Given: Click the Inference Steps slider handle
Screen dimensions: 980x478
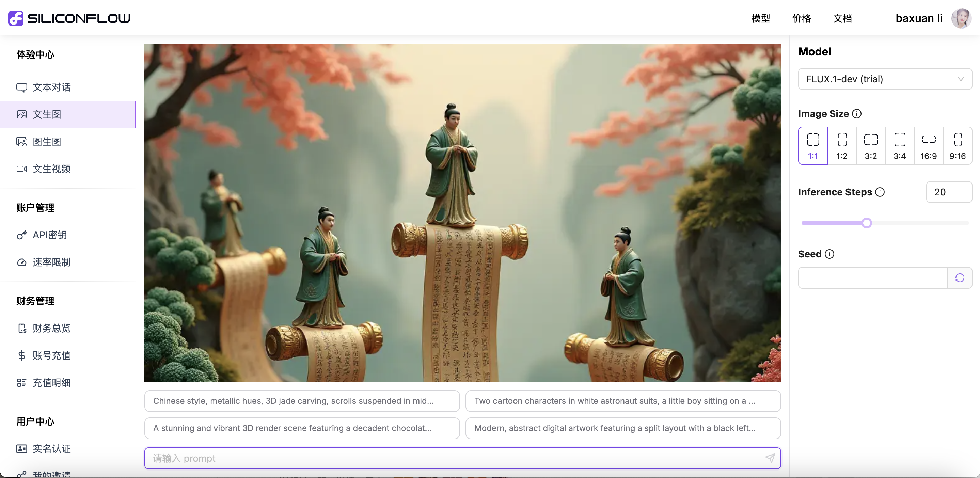Looking at the screenshot, I should click(x=867, y=223).
